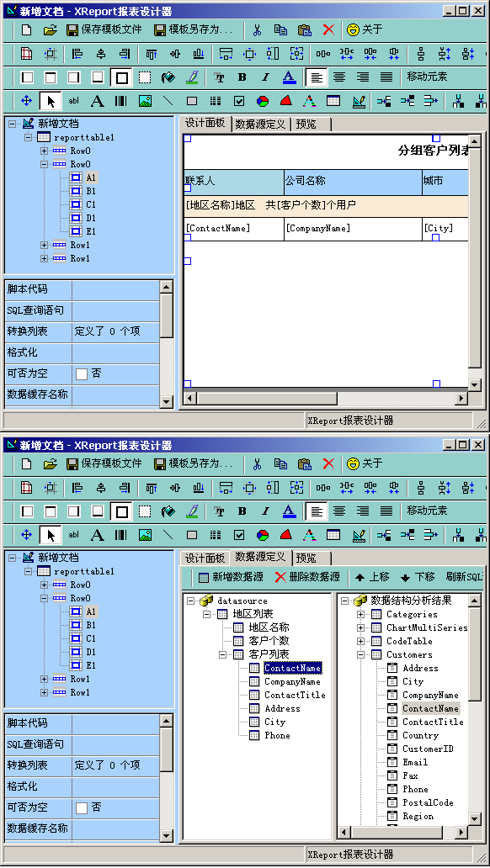
Task: Select the pie chart tool in upper window
Action: click(x=263, y=101)
